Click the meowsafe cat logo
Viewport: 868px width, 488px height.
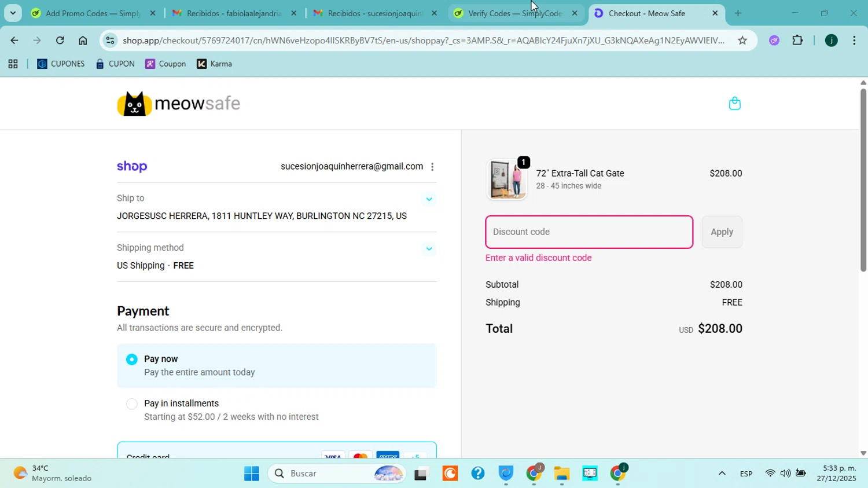point(178,104)
